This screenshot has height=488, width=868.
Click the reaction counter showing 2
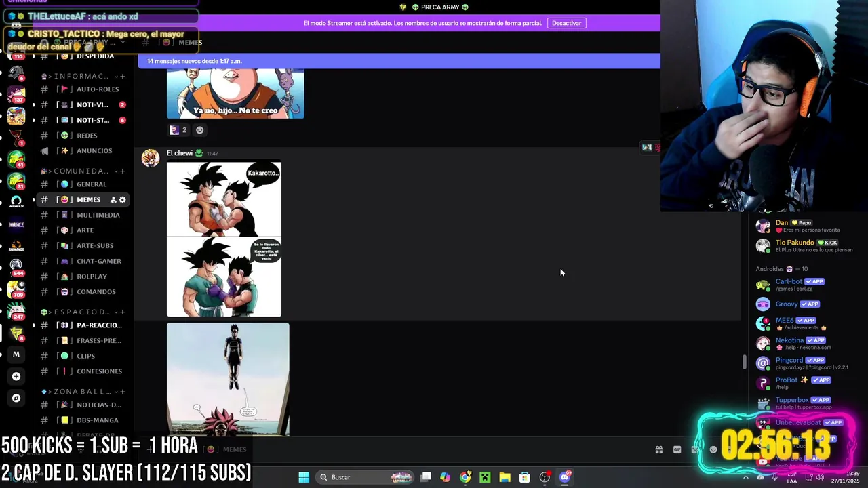pyautogui.click(x=178, y=130)
